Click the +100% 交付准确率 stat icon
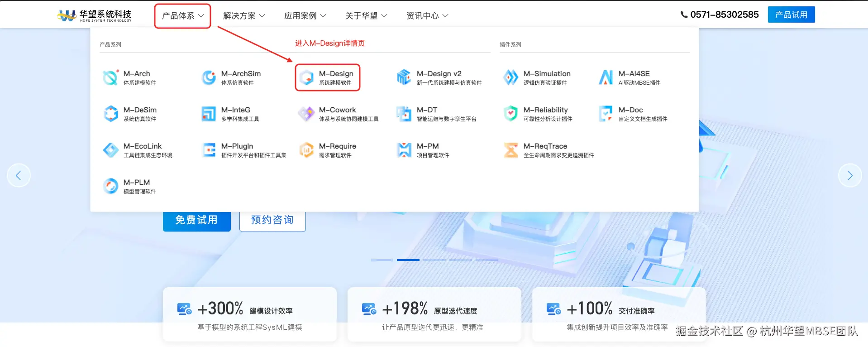The image size is (868, 347). tap(553, 309)
